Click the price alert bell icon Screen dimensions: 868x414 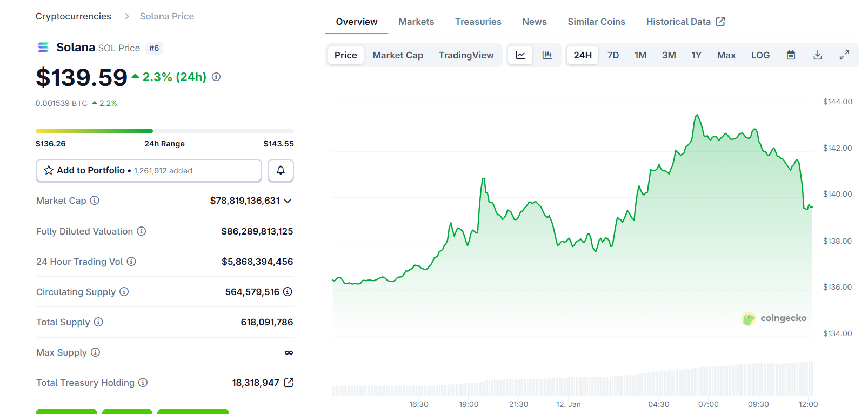pyautogui.click(x=281, y=170)
